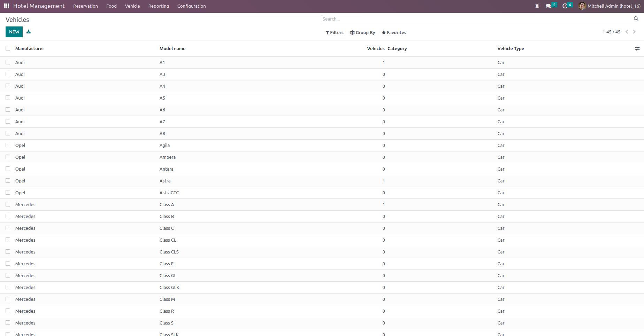Open the Configuration menu
This screenshot has width=644, height=336.
(192, 6)
